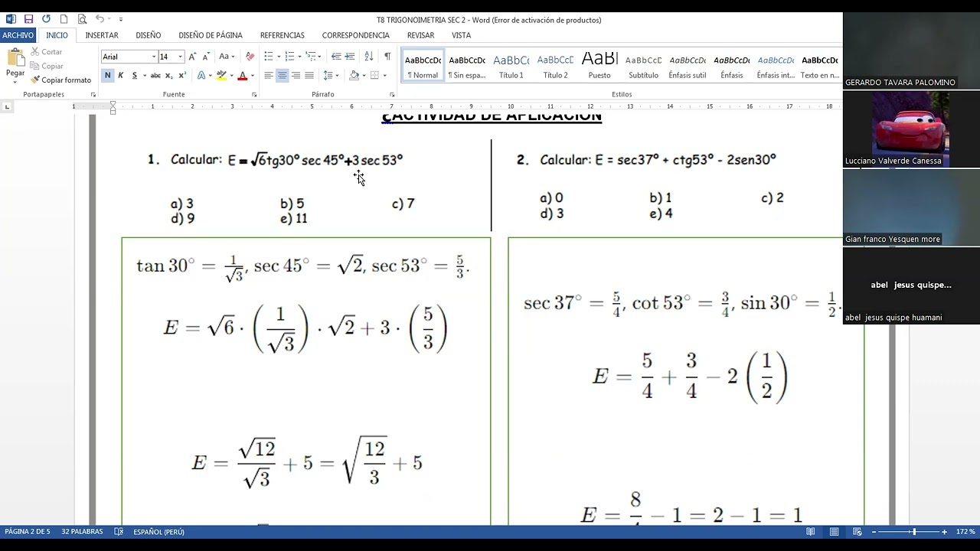Align text to the right

(x=296, y=76)
